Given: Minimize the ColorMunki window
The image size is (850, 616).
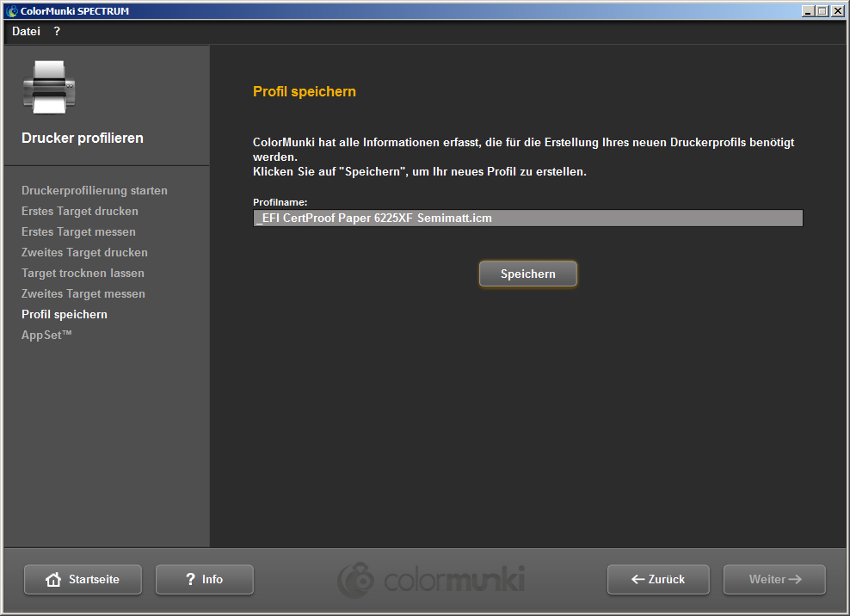Looking at the screenshot, I should [808, 11].
